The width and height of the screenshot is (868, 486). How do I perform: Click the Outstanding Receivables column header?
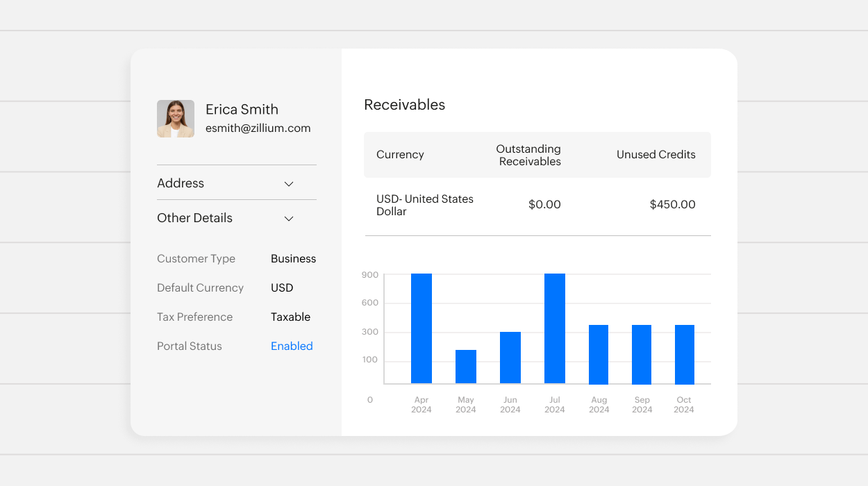click(x=529, y=155)
